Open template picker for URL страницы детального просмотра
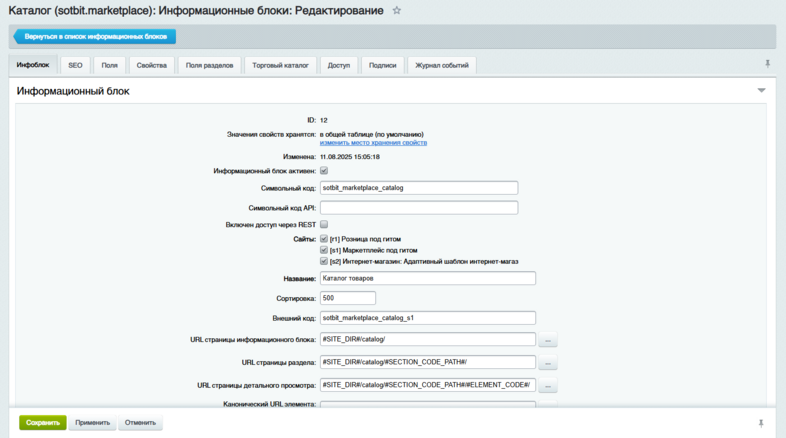The height and width of the screenshot is (438, 786). click(x=548, y=386)
